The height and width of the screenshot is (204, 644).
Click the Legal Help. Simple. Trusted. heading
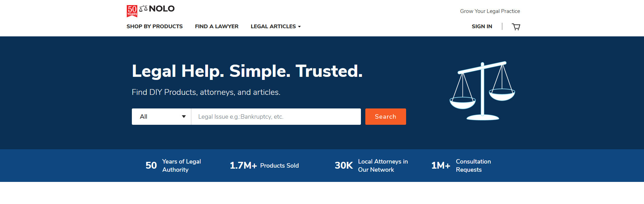247,71
